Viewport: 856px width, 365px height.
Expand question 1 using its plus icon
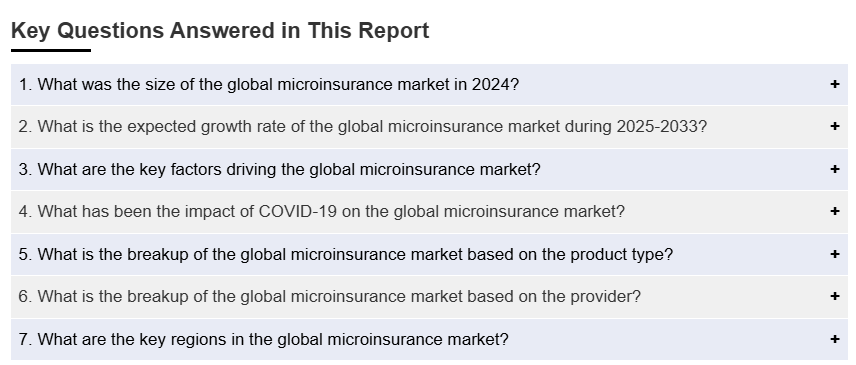834,84
